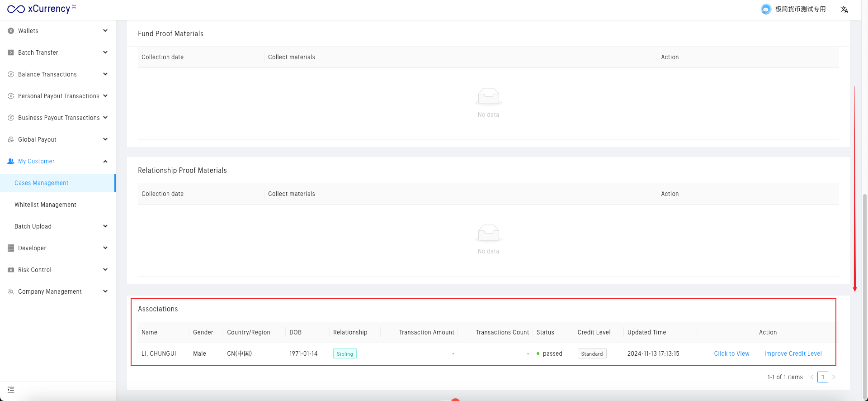Click the Transactions Count column header
This screenshot has height=401, width=868.
tap(502, 332)
